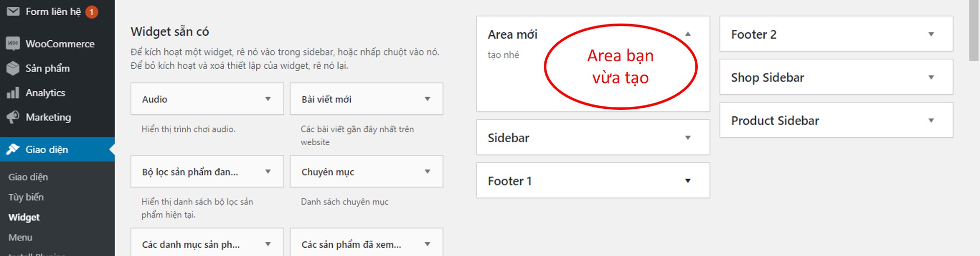The width and height of the screenshot is (980, 256).
Task: Click the Sản phẩm box icon
Action: [13, 68]
